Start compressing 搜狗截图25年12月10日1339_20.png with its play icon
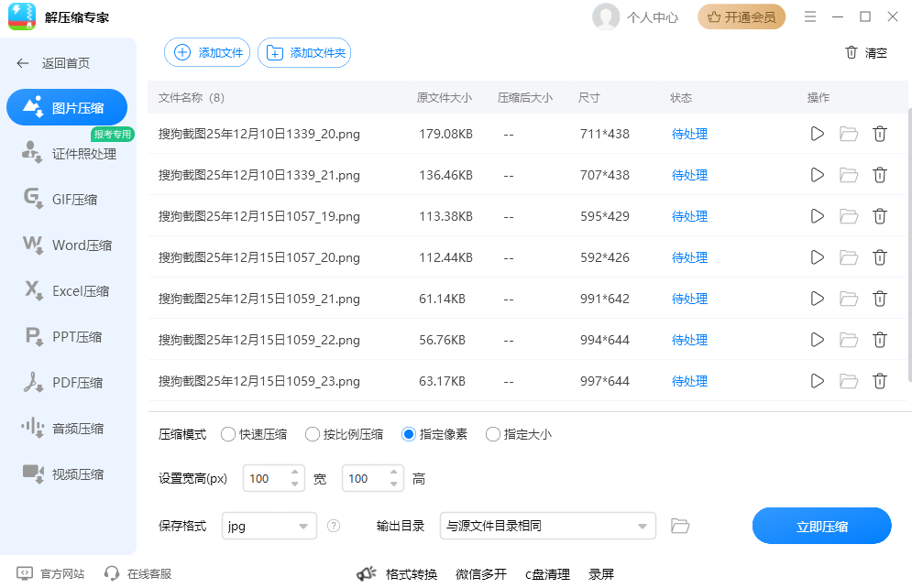The height and width of the screenshot is (588, 912). pos(817,134)
